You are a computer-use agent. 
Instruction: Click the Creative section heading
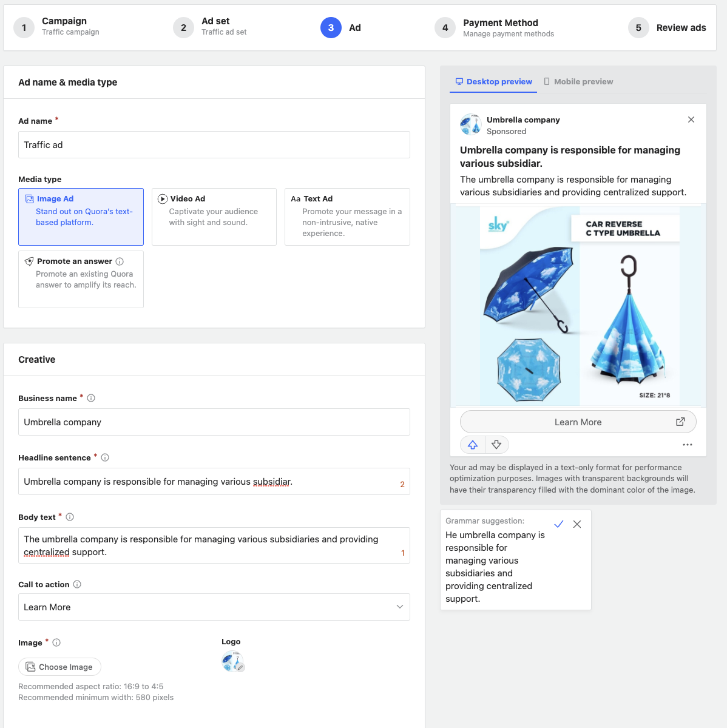[37, 360]
